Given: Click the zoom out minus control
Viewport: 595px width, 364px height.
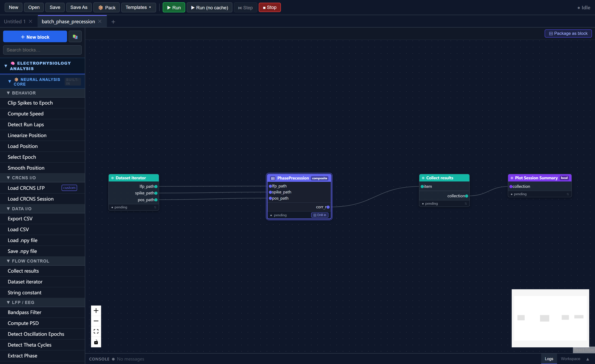Looking at the screenshot, I should [96, 321].
